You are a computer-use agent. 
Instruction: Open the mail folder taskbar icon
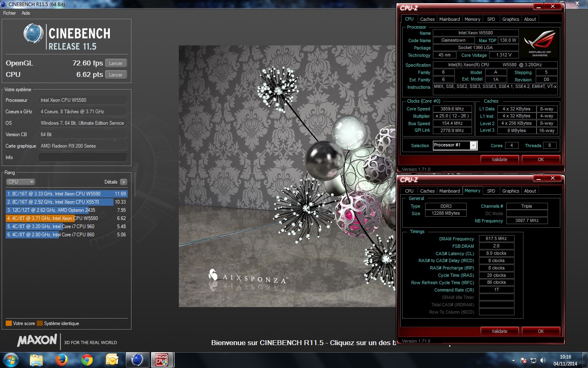point(112,360)
